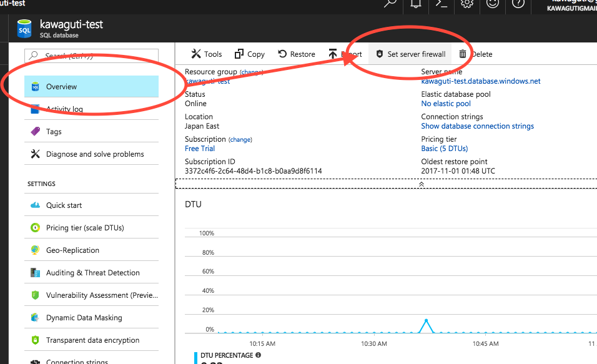Click the shield icon for server firewall

[379, 54]
